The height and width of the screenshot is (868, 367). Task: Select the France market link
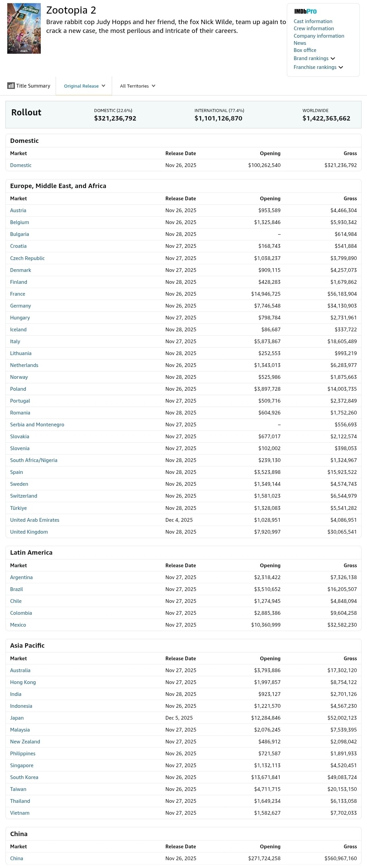(x=18, y=294)
